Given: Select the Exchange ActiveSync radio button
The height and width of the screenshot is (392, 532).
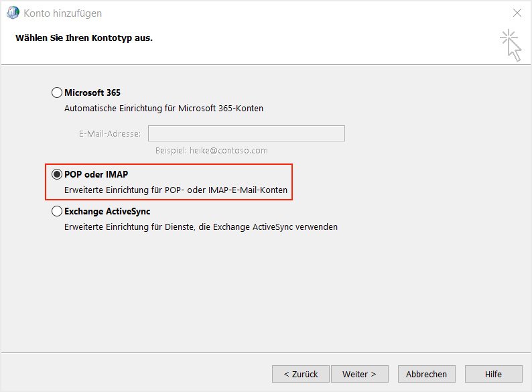Looking at the screenshot, I should [57, 211].
